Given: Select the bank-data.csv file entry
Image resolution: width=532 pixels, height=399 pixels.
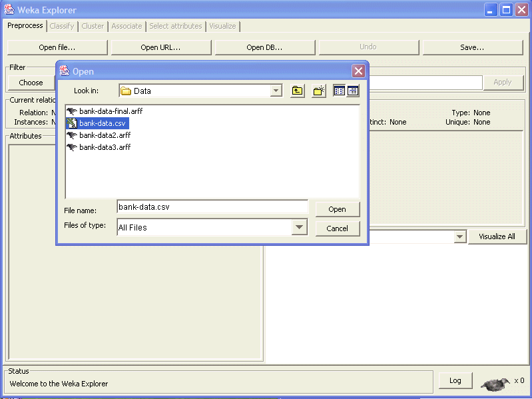Looking at the screenshot, I should (x=102, y=123).
